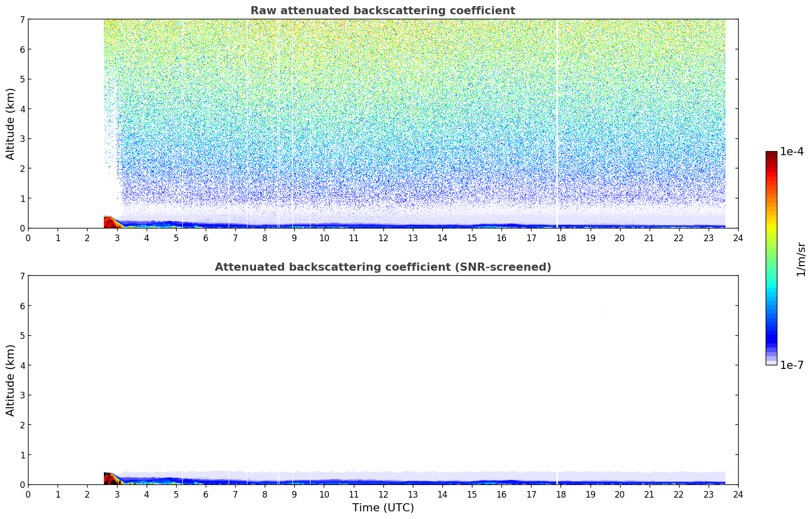Viewport: 812px width, 519px height.
Task: Click hour 0 tick label on top plot
Action: click(28, 238)
